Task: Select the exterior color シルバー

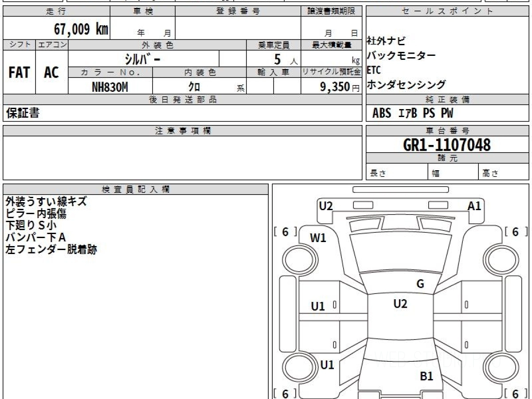Action: 143,59
